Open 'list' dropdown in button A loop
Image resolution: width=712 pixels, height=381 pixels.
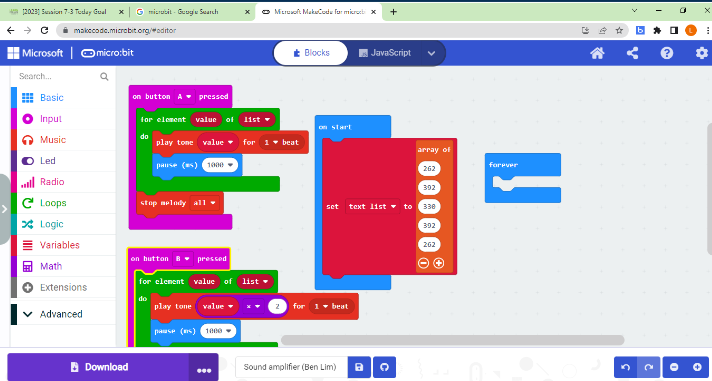257,119
